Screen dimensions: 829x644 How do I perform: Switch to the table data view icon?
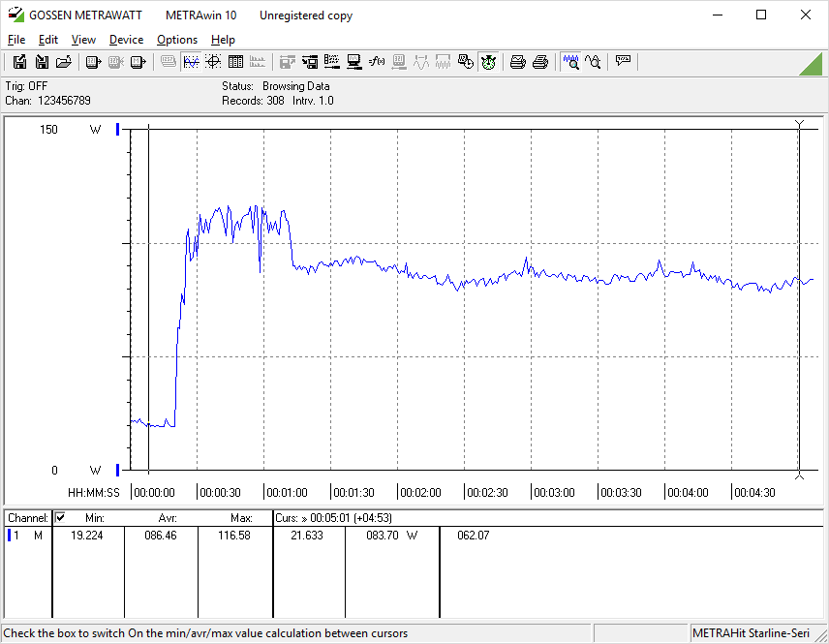(x=235, y=62)
